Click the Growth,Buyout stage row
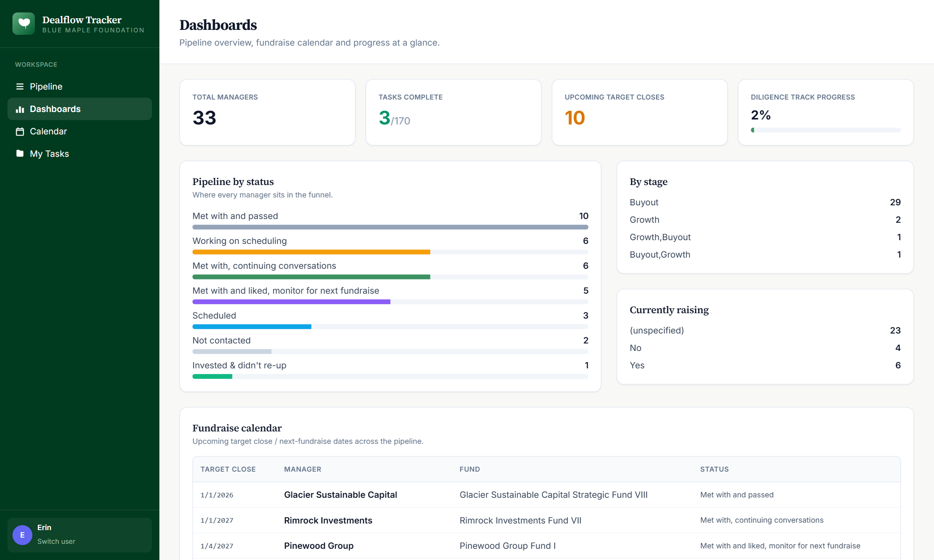The width and height of the screenshot is (934, 560). coord(765,237)
